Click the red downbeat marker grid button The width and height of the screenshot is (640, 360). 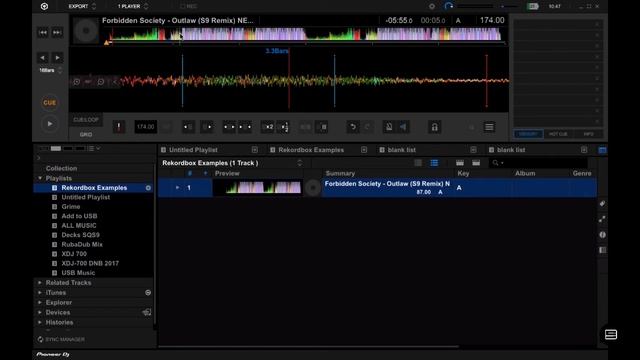119,127
